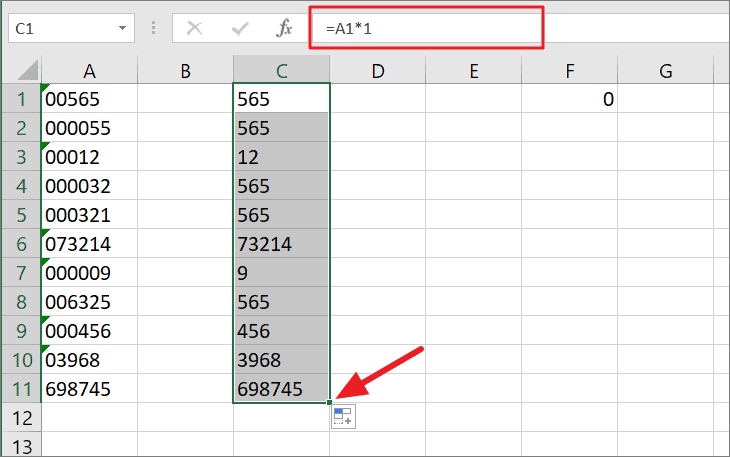
Task: Select column C header
Action: pyautogui.click(x=282, y=71)
